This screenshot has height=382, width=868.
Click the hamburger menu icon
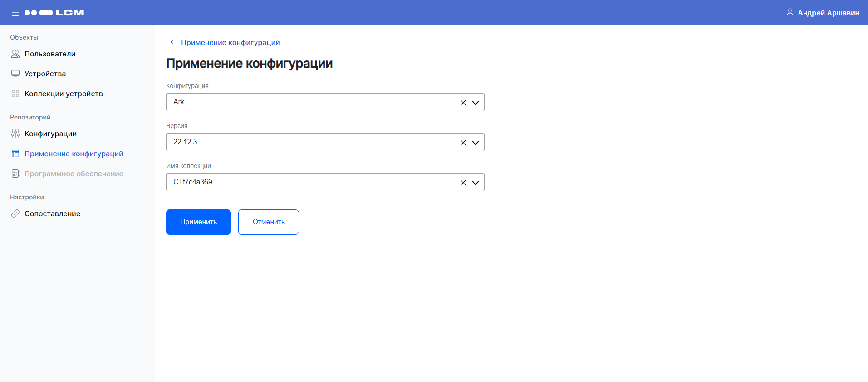[x=15, y=13]
